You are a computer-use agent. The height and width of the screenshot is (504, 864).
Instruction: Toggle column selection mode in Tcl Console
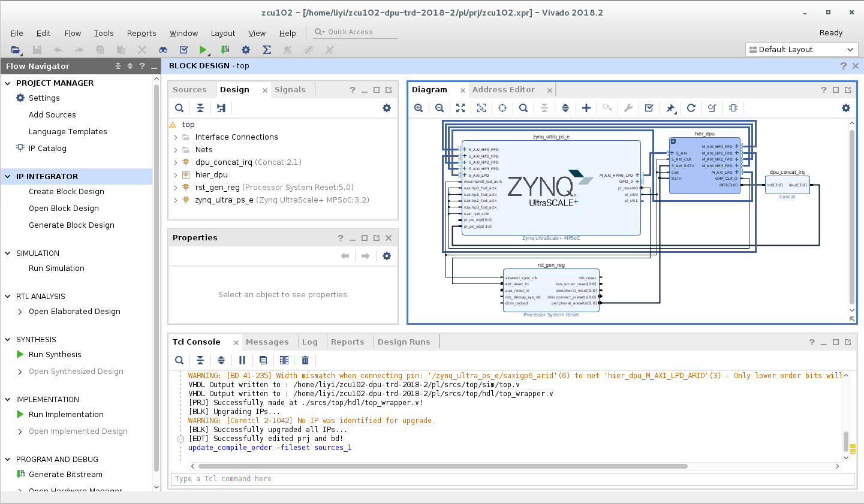(x=284, y=360)
